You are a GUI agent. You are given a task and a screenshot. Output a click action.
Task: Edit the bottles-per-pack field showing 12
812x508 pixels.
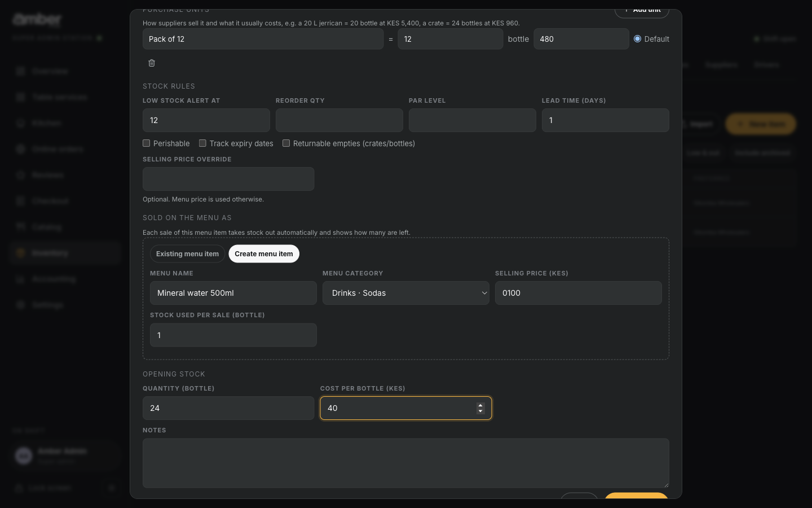click(x=451, y=39)
